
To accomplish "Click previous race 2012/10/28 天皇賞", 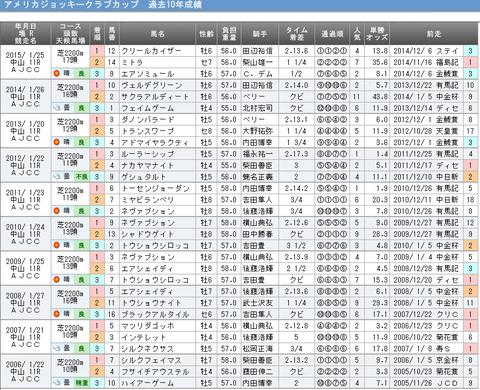I will click(x=426, y=131).
